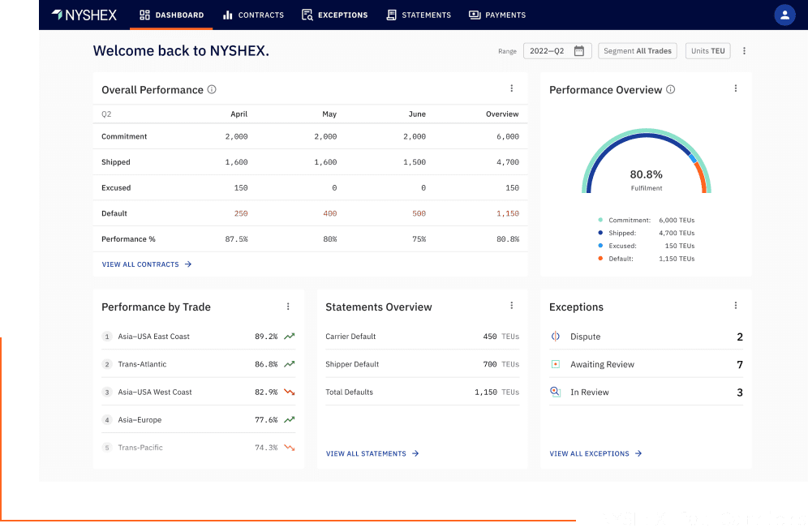Click the 87.5% April performance cell
The width and height of the screenshot is (808, 532).
click(237, 239)
